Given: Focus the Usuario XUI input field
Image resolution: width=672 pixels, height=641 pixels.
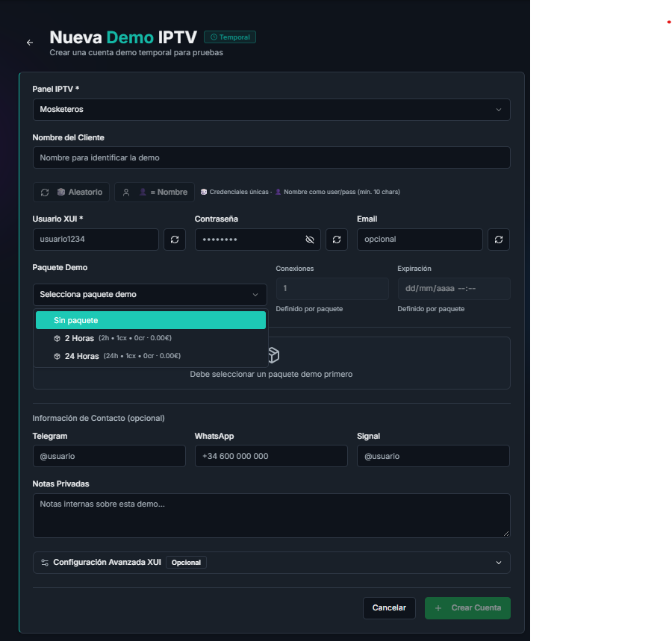Looking at the screenshot, I should [x=96, y=240].
